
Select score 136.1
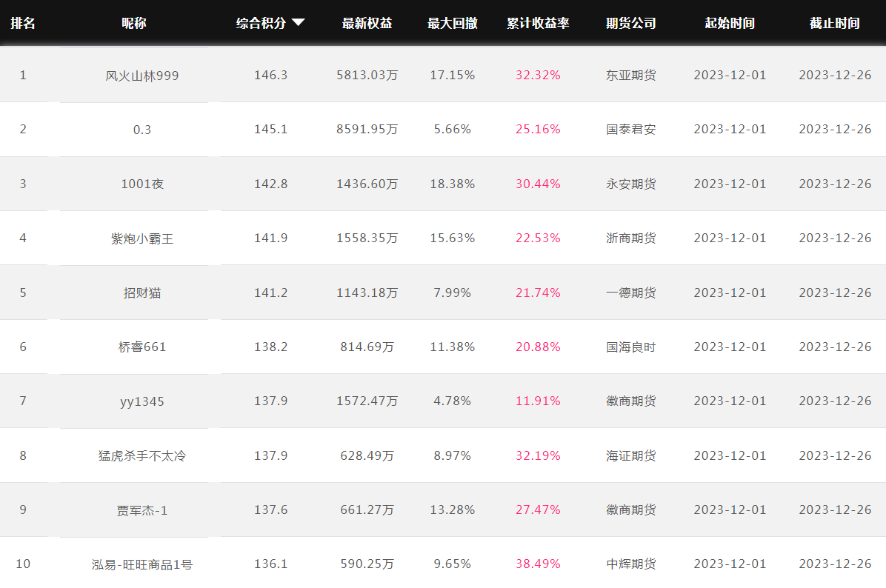coord(270,564)
